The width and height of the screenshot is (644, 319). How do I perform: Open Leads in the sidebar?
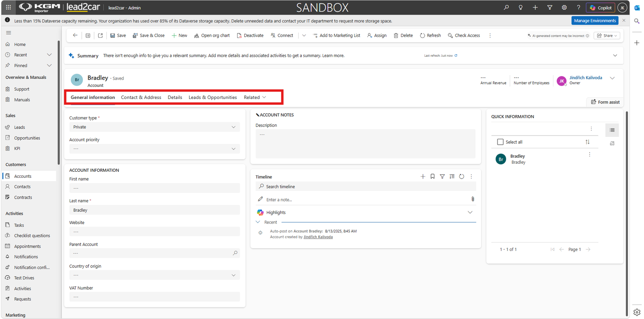pos(19,128)
